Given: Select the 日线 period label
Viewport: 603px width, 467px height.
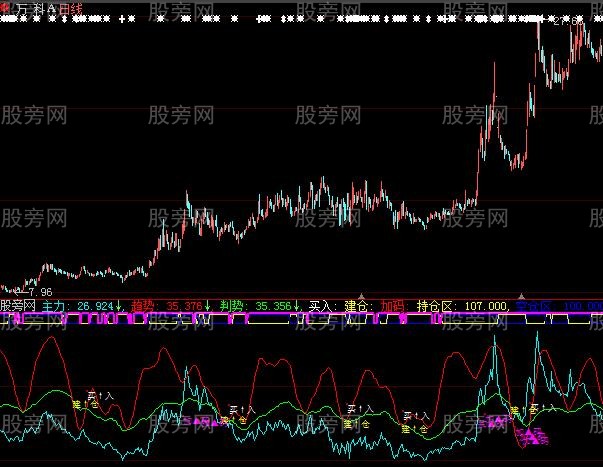Looking at the screenshot, I should [x=72, y=8].
